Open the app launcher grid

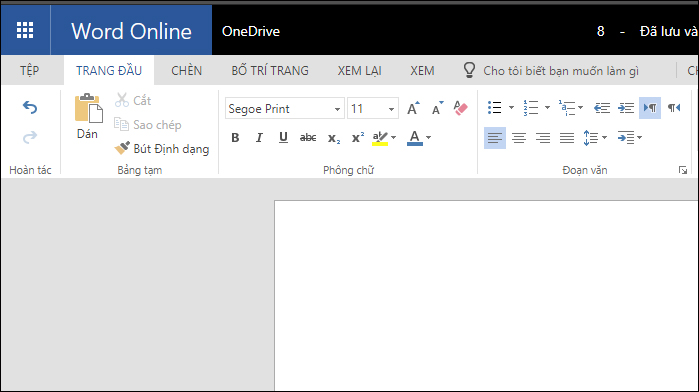tap(25, 30)
